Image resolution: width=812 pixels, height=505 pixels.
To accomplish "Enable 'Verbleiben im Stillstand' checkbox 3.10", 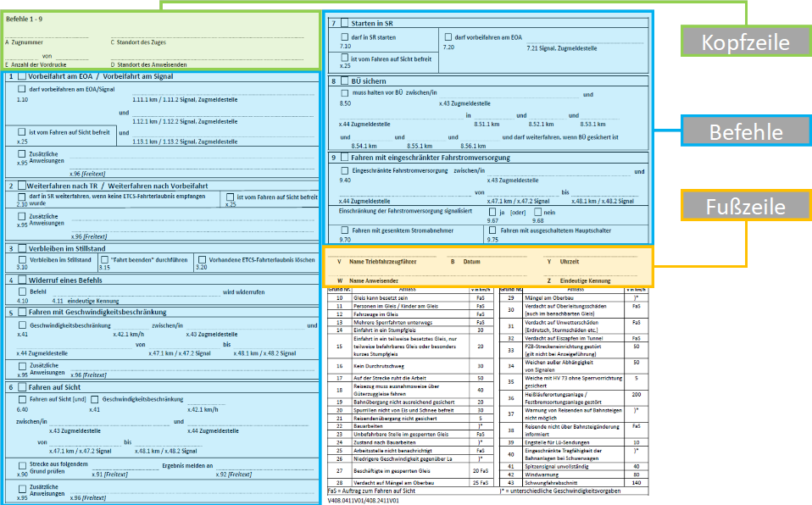I will [x=22, y=258].
